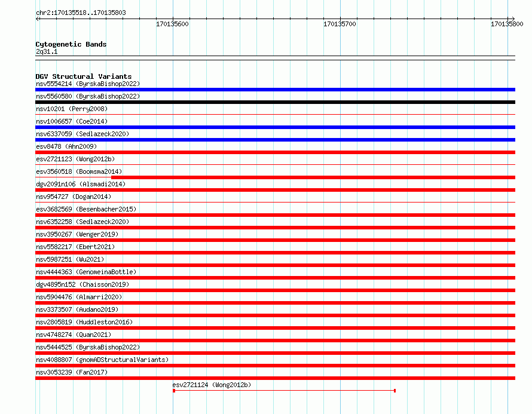Open variant nsv10201 (Perry2008)
Image resolution: width=532 pixels, height=414 pixels.
tap(72, 109)
